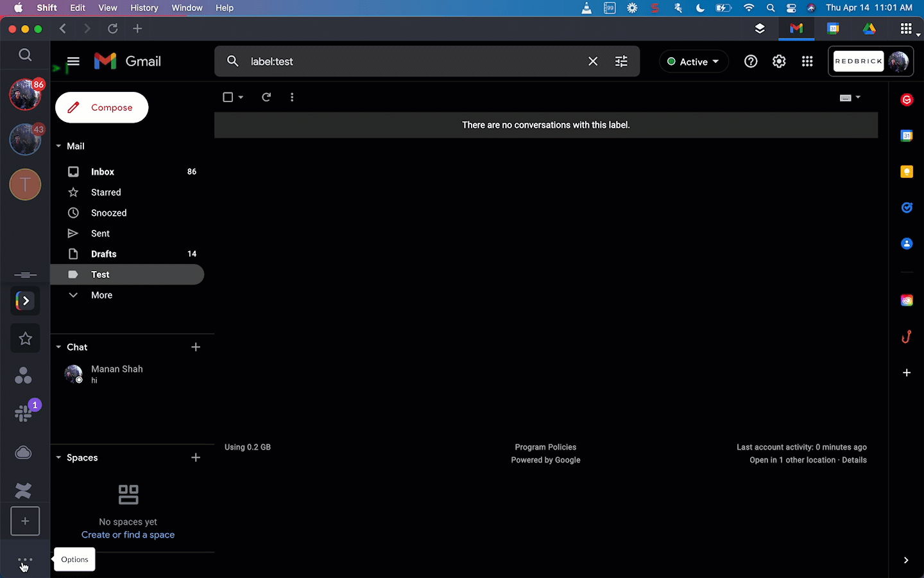The image size is (924, 578).
Task: Start a new chat with plus icon
Action: tap(196, 347)
